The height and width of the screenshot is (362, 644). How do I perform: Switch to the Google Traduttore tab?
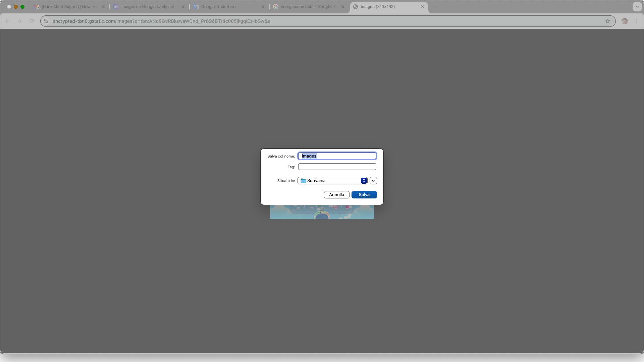229,7
